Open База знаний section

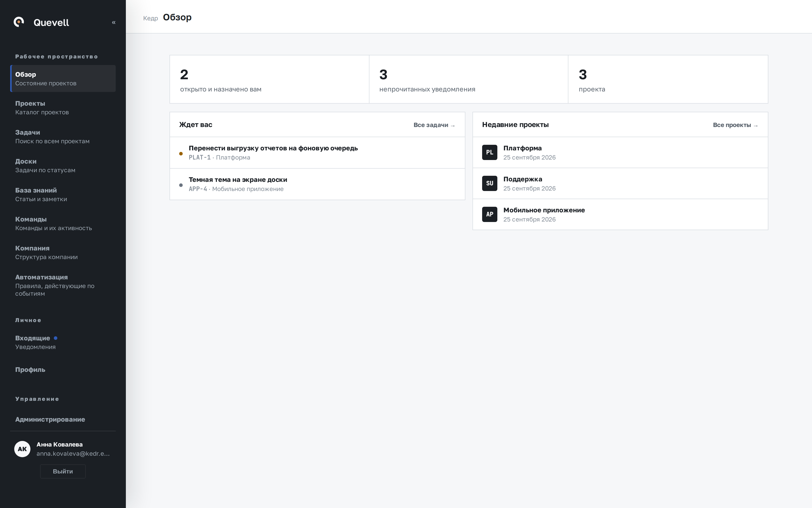click(x=63, y=194)
